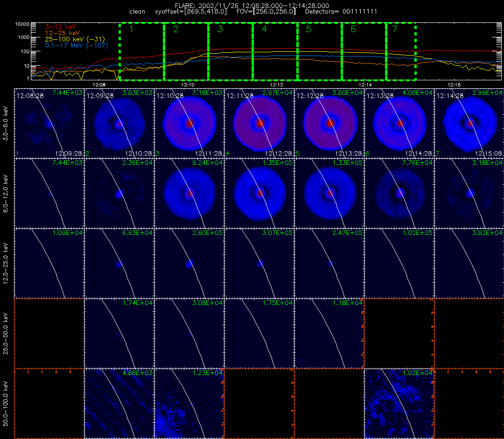Open the 50-100 keV image labeled 4.86E+03

[119, 404]
